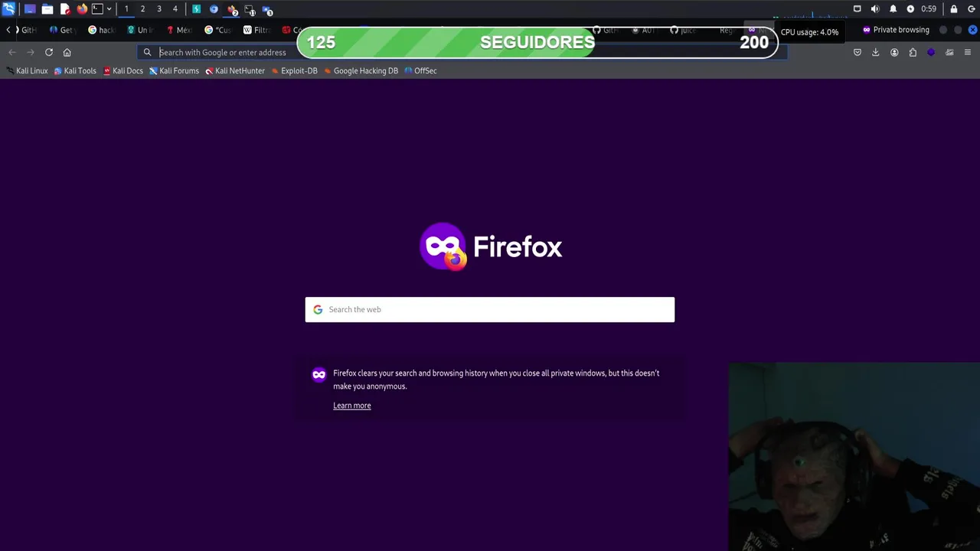Open the Kali Linux bookmark
The height and width of the screenshot is (551, 980).
coord(27,70)
